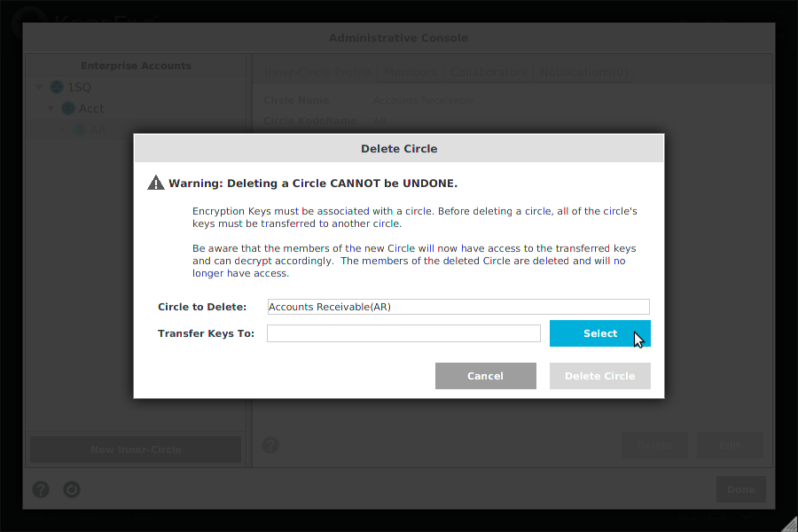Image resolution: width=798 pixels, height=532 pixels.
Task: Open help icon in profile panel
Action: [x=270, y=445]
